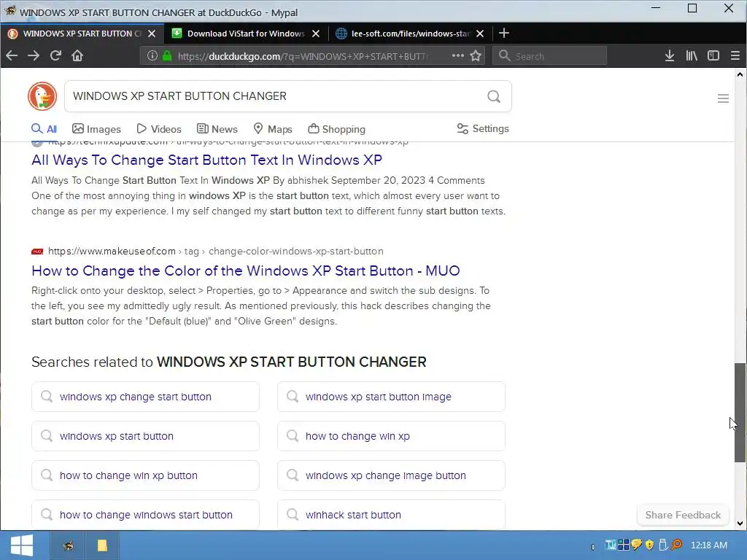Search related: how to change win xp
The width and height of the screenshot is (747, 560).
point(391,436)
